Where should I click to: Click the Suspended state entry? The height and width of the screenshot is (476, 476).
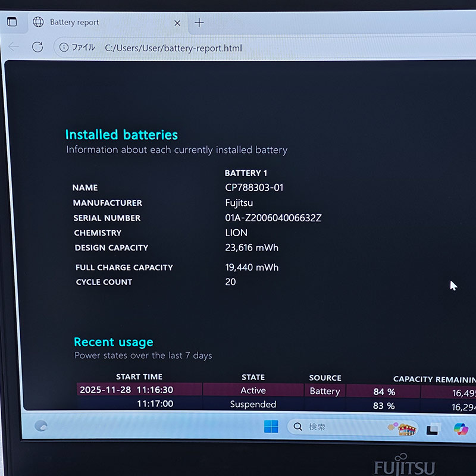click(x=253, y=405)
